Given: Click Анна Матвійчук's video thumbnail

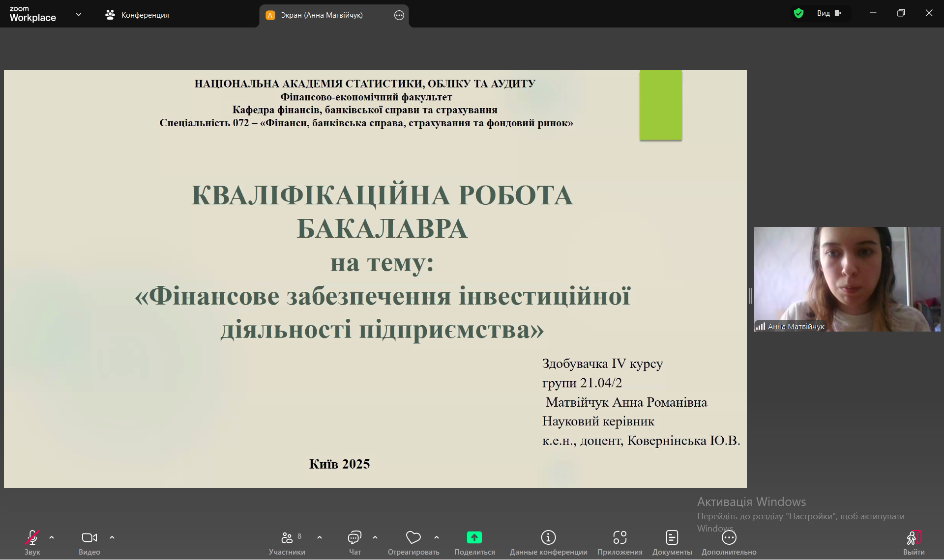Looking at the screenshot, I should coord(847,279).
